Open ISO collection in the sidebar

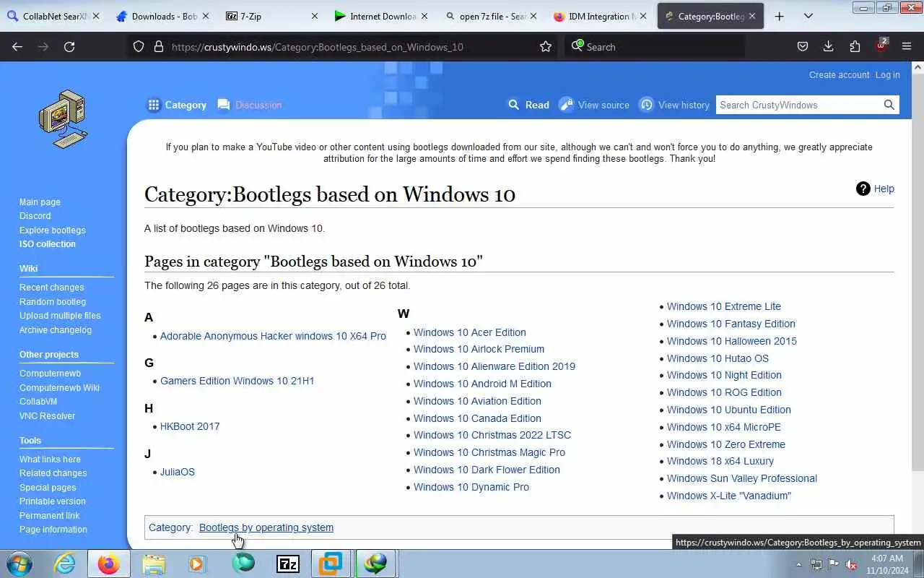47,244
